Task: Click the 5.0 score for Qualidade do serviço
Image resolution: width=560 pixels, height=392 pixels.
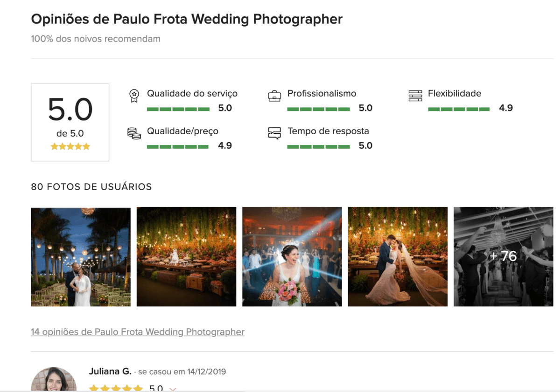Action: pos(225,108)
